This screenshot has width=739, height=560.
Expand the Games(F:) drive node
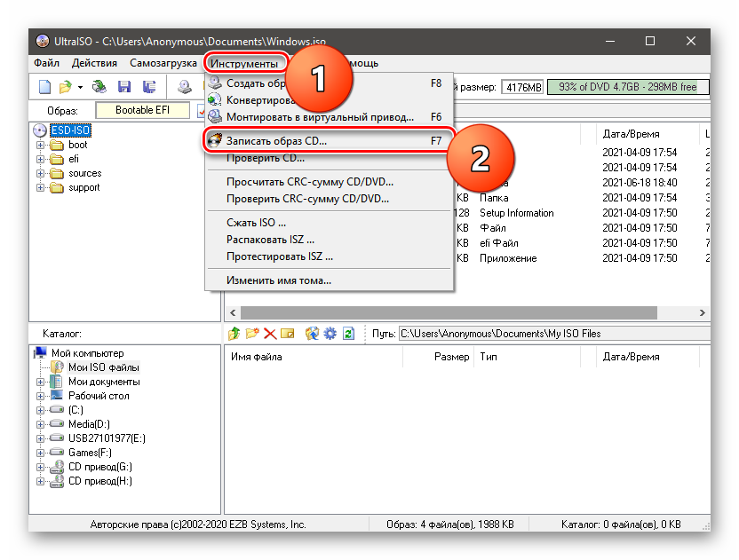pos(41,454)
